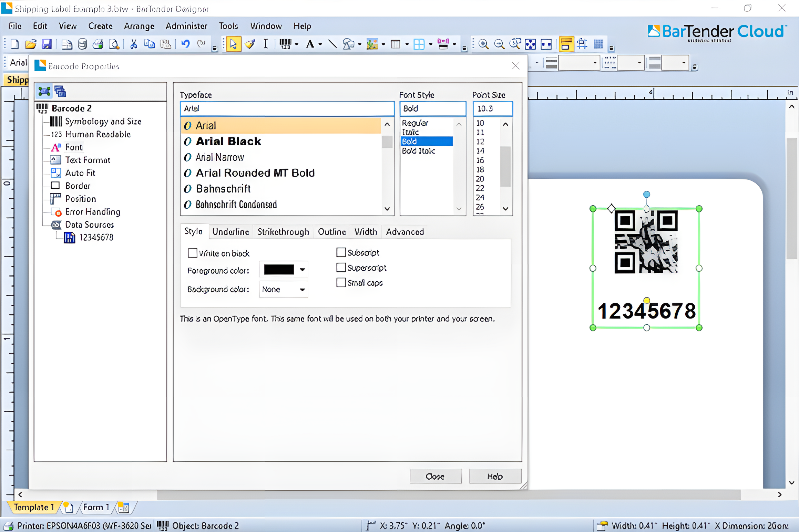
Task: Click the Open folder toolbar icon
Action: 31,44
